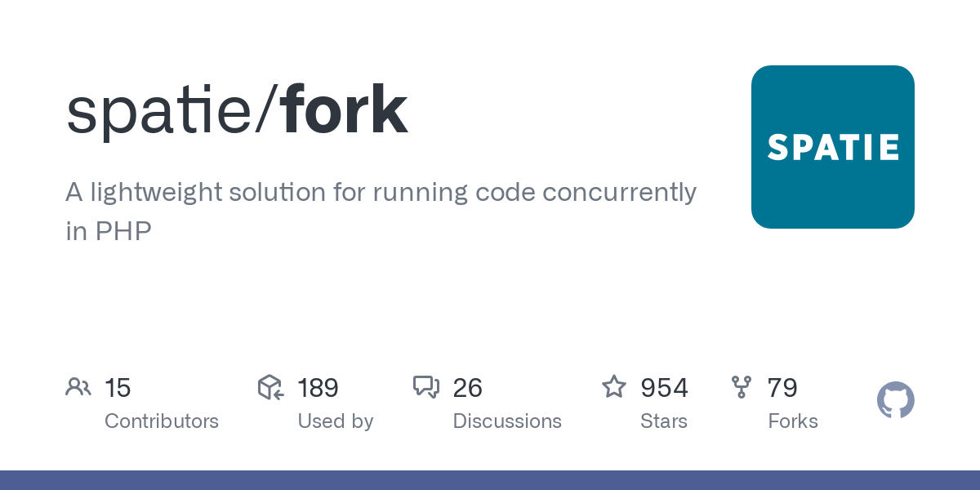
Task: Click the 26 discussions count
Action: point(468,388)
